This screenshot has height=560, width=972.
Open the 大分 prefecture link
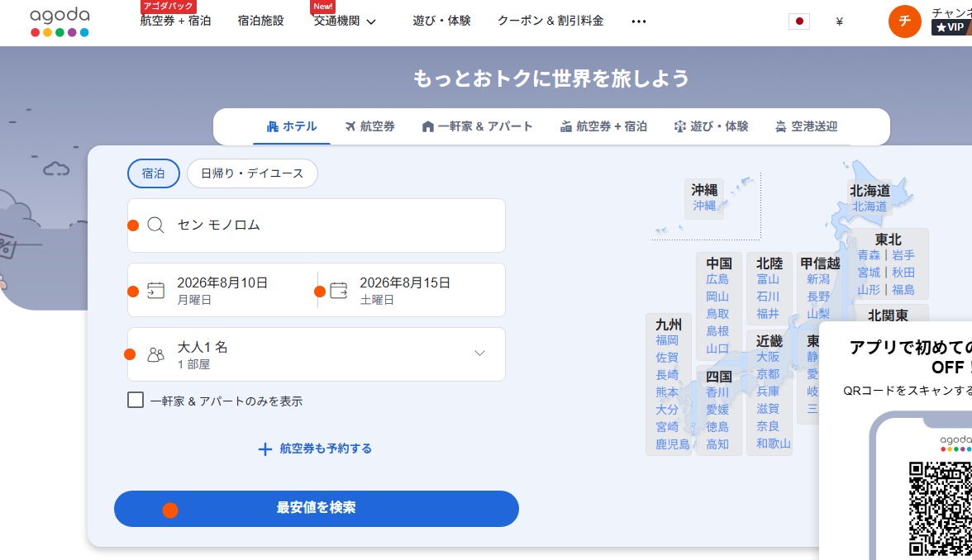[x=667, y=410]
